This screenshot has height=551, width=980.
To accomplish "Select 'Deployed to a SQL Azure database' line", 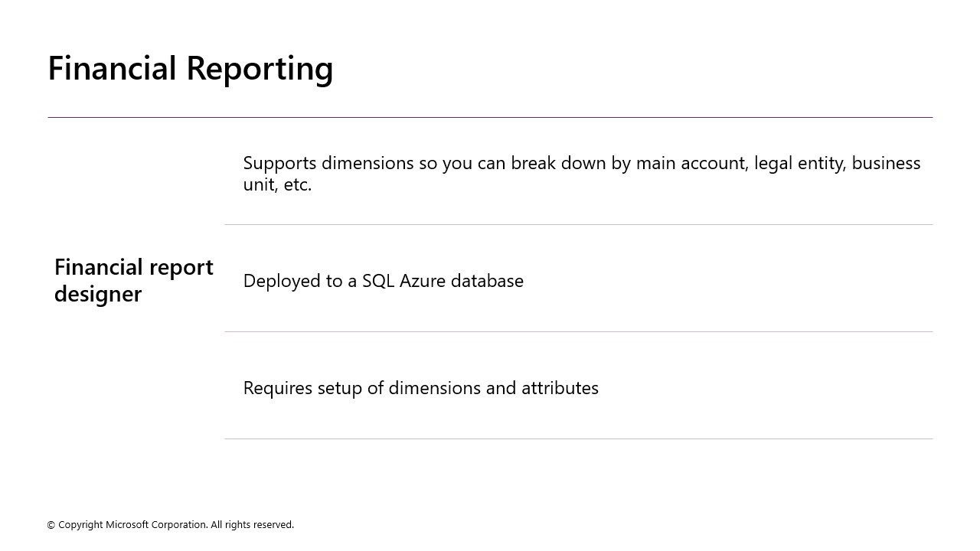I will pos(384,281).
